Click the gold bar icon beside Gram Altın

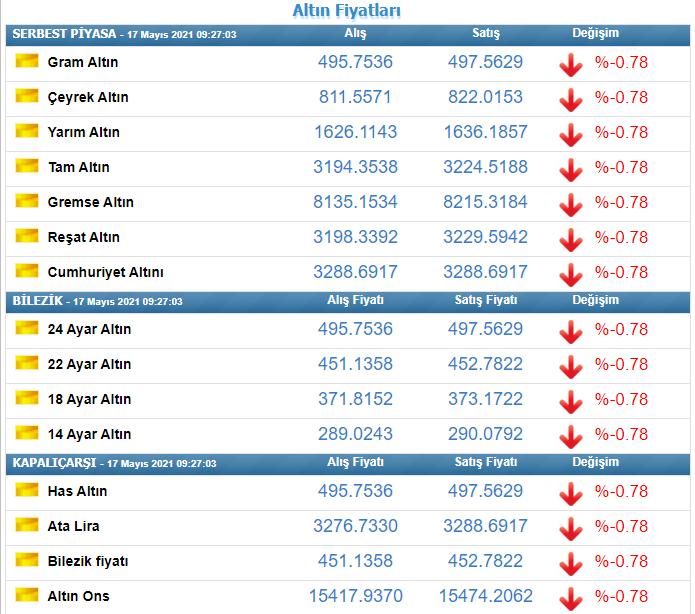tap(27, 61)
